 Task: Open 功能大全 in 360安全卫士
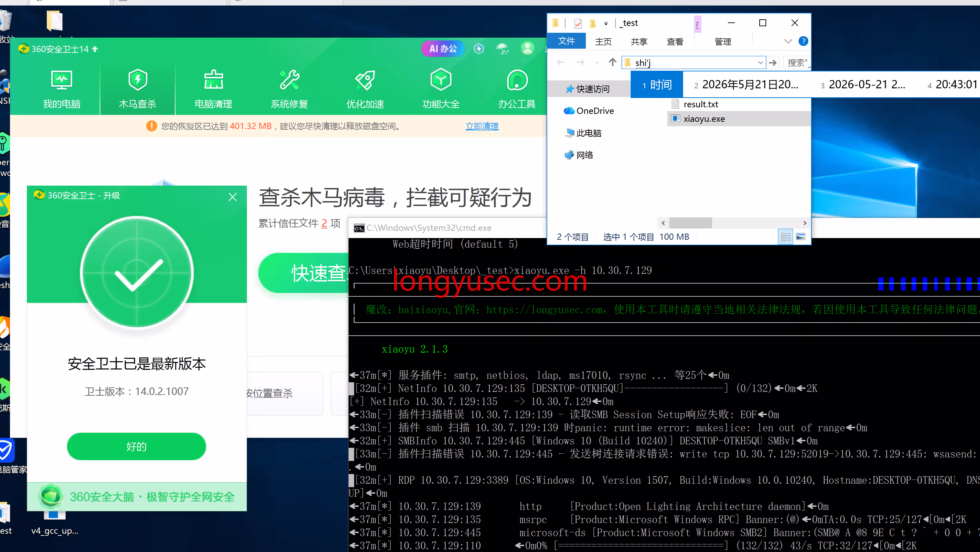click(x=441, y=89)
